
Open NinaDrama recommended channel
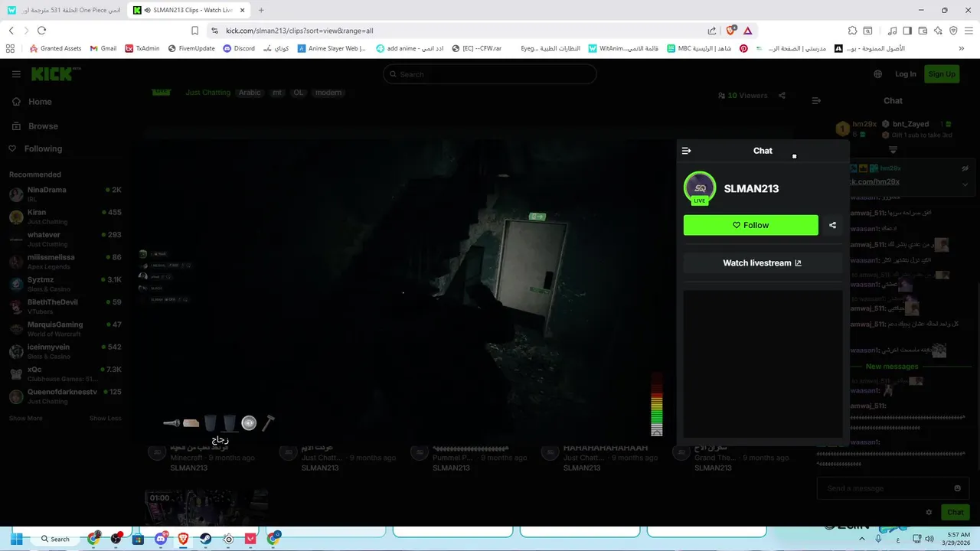click(x=65, y=194)
